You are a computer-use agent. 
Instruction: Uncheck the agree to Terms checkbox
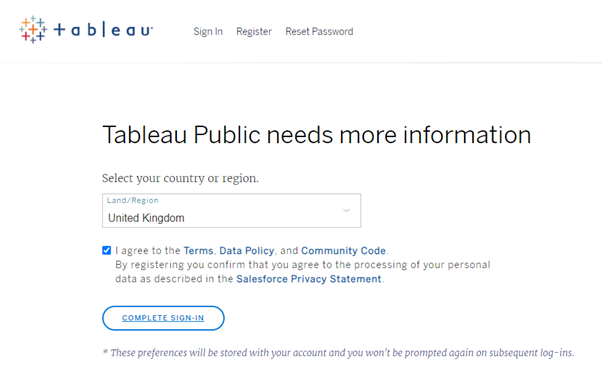[x=106, y=251]
